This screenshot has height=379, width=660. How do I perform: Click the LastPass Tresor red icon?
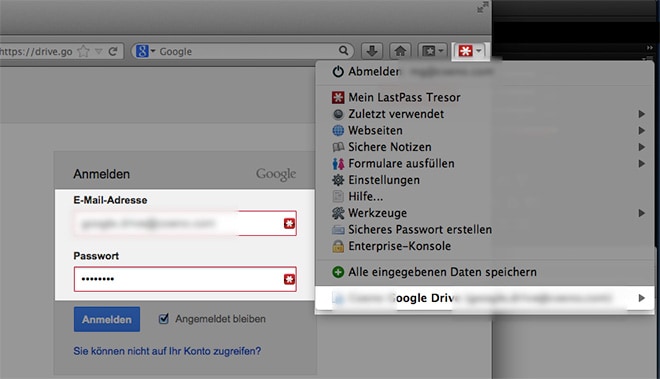click(x=338, y=97)
